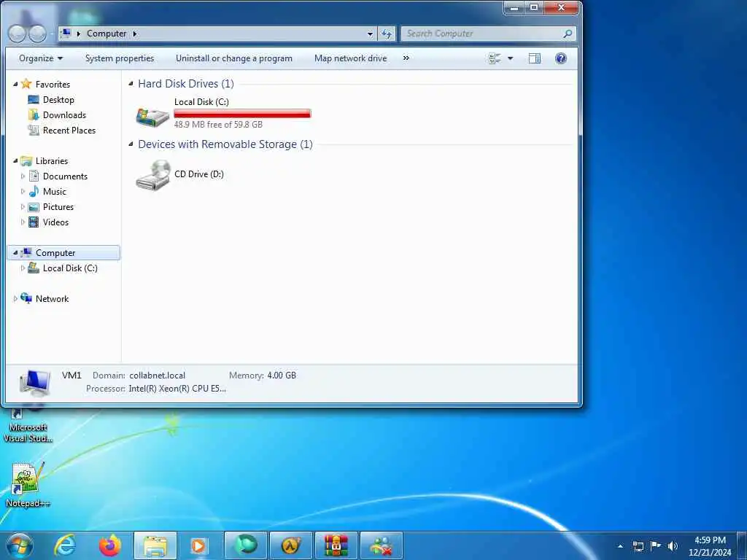Click the volume speaker tray icon

pyautogui.click(x=673, y=546)
